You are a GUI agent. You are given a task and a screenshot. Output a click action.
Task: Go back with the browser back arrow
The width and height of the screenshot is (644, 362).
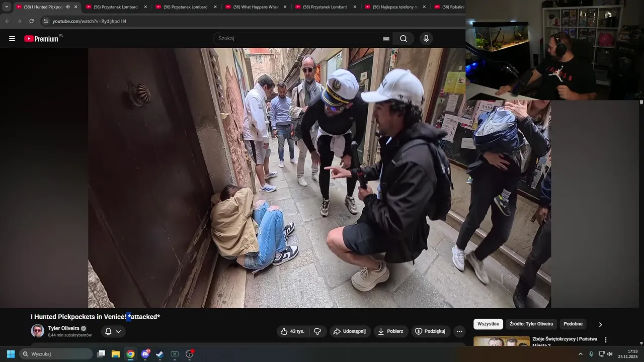pyautogui.click(x=7, y=21)
